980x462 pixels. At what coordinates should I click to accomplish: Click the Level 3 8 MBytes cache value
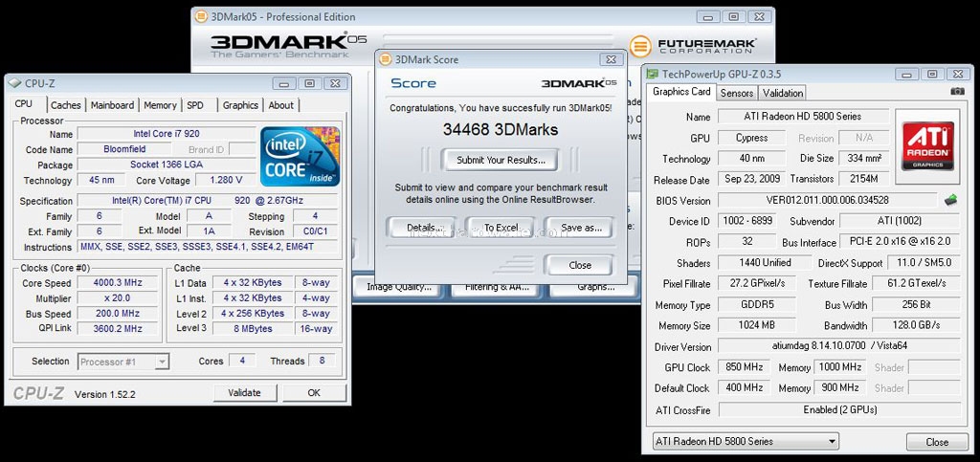tap(253, 328)
